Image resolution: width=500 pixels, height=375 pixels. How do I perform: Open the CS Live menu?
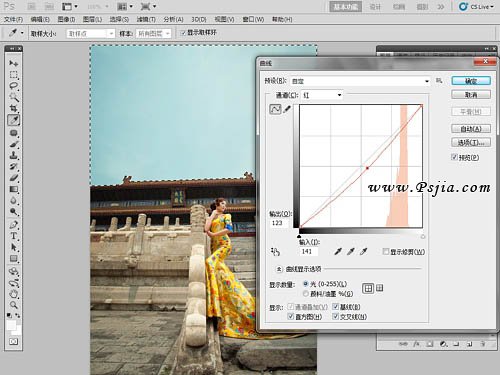(x=476, y=6)
